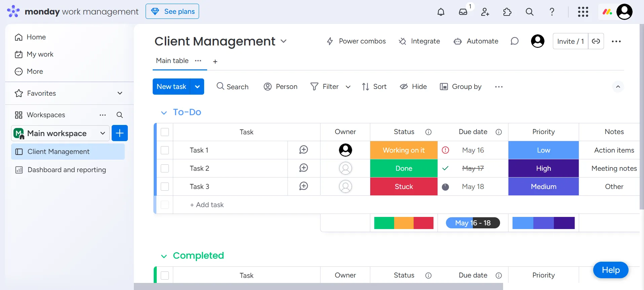Screen dimensions: 644x290
Task: Click the High priority cell
Action: coord(543,168)
